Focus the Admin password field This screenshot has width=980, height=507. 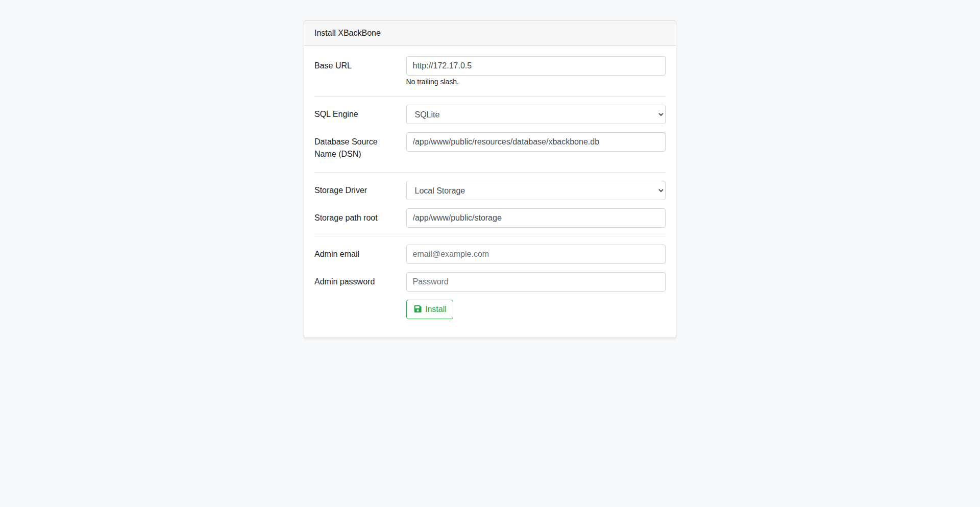pos(535,282)
